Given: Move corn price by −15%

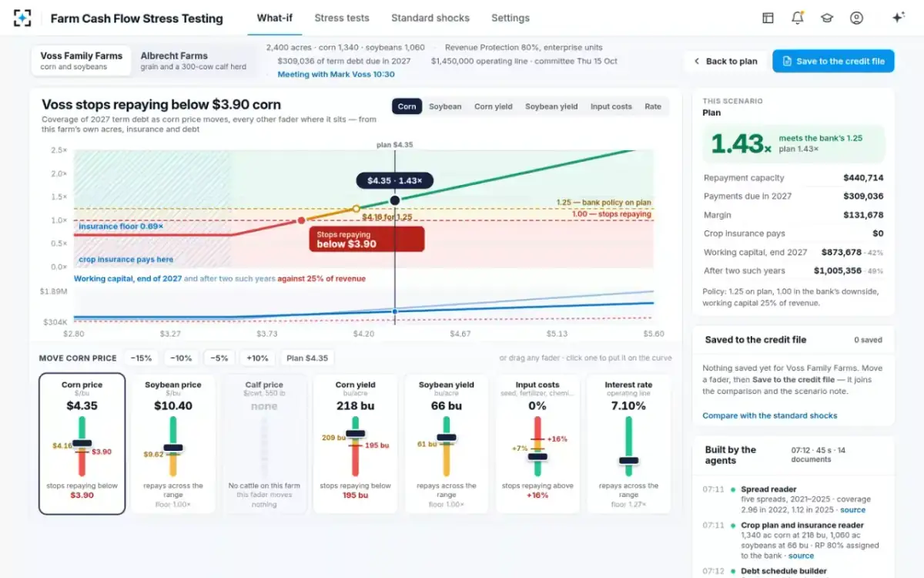Looking at the screenshot, I should point(142,358).
